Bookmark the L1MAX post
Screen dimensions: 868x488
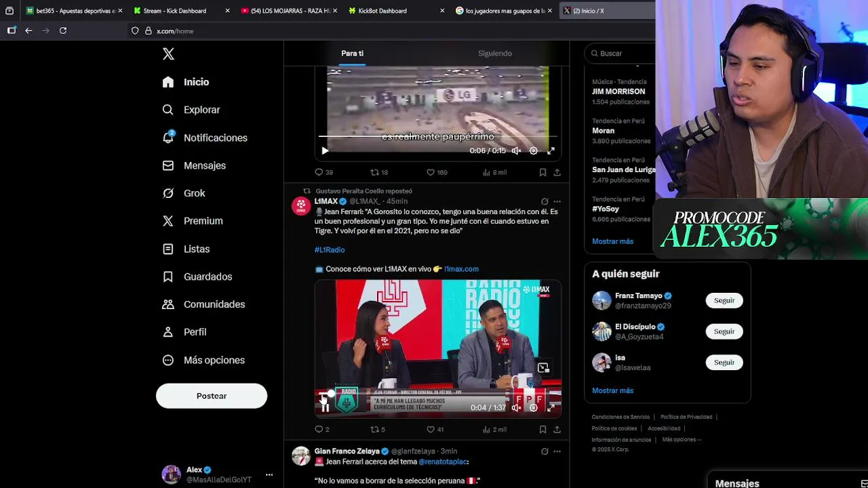[542, 429]
